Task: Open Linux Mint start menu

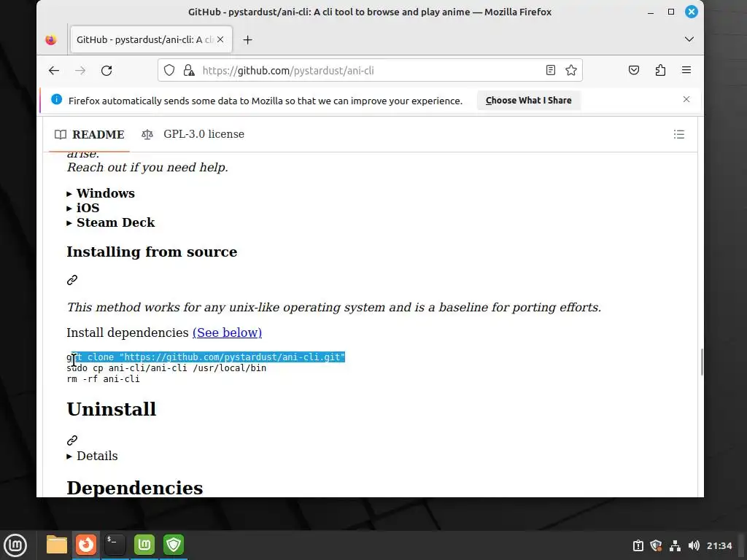Action: point(16,545)
